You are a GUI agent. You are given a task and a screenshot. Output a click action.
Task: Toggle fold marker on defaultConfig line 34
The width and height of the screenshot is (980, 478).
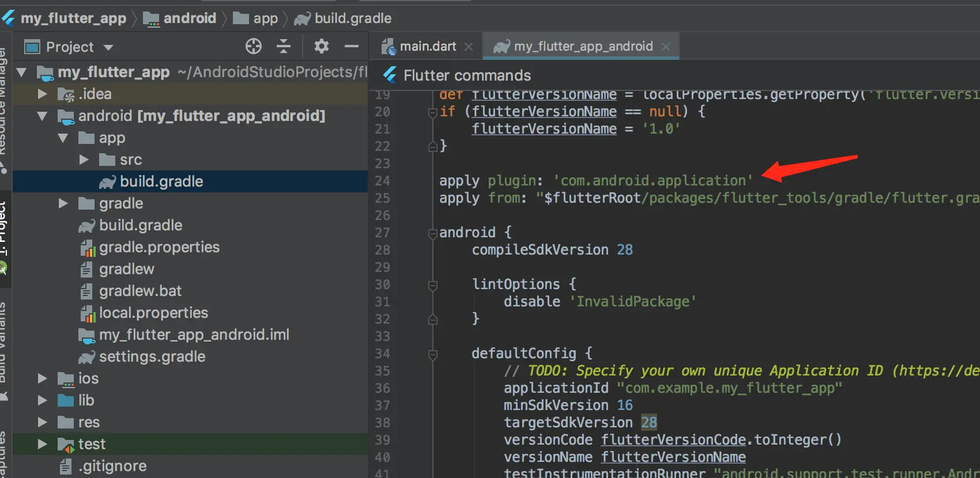tap(432, 354)
